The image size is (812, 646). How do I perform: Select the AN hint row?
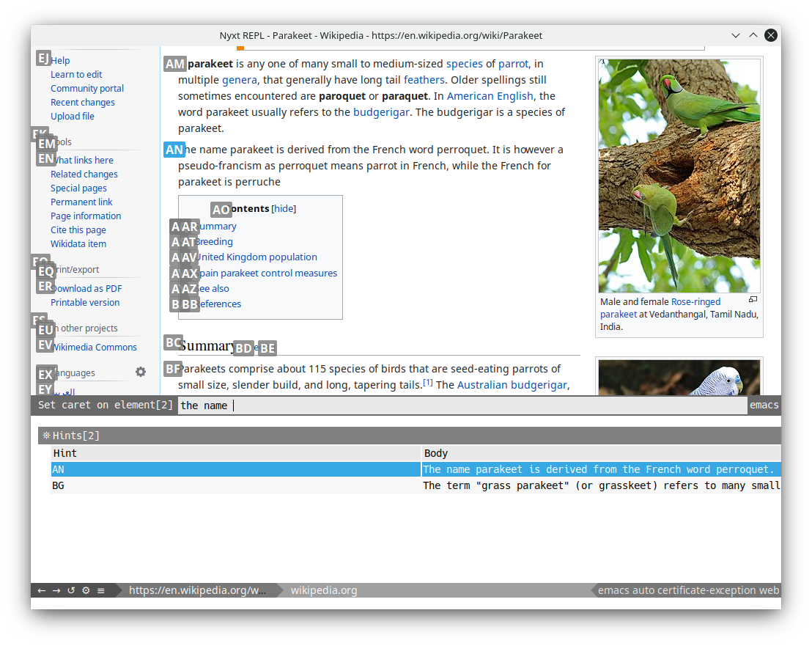[416, 469]
